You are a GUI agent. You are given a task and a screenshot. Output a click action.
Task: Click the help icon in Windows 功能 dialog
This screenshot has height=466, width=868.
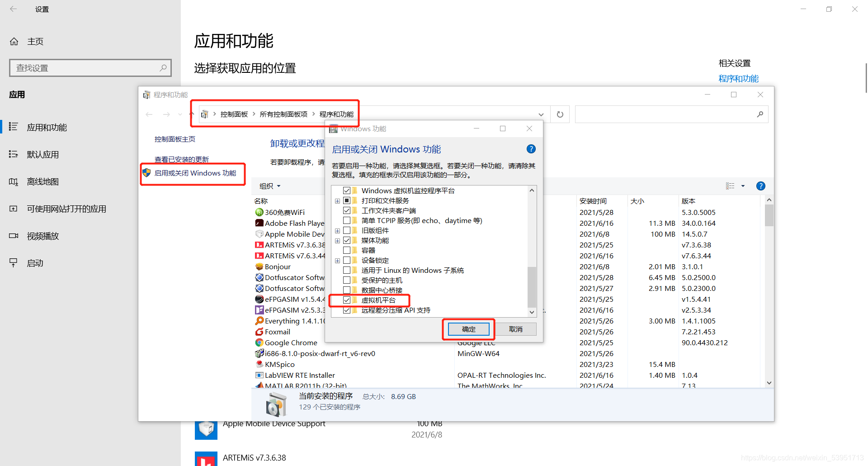coord(531,149)
